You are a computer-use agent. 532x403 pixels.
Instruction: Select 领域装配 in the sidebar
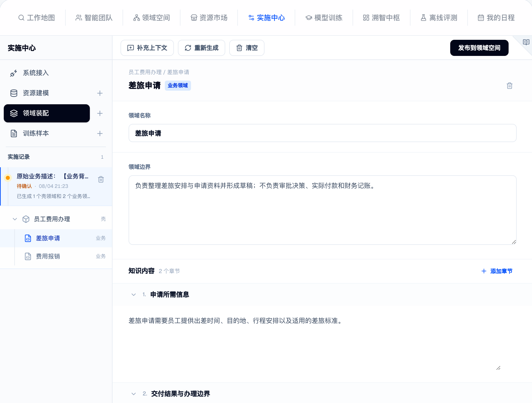pyautogui.click(x=47, y=113)
